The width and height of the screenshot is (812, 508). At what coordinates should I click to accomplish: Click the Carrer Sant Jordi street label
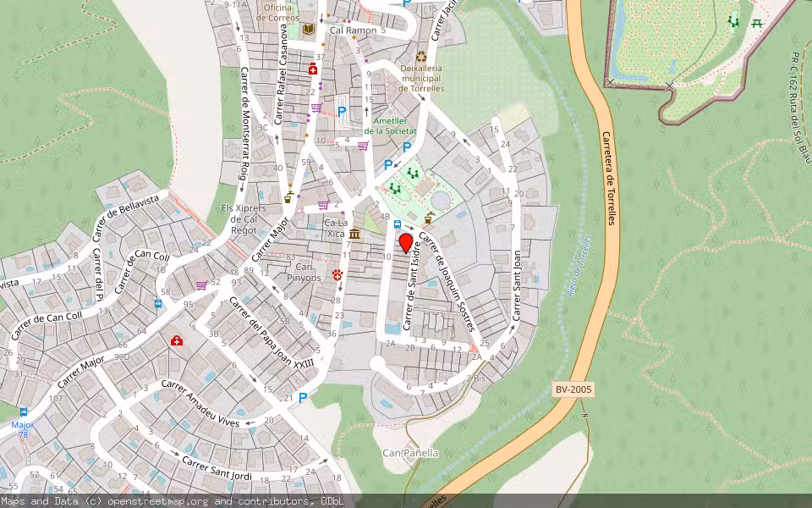[x=217, y=468]
